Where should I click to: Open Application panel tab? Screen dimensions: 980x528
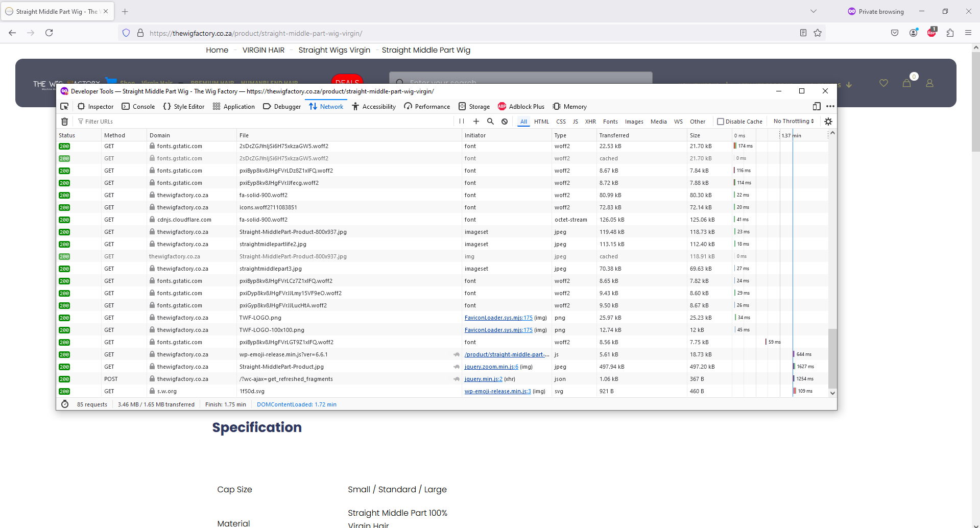click(233, 106)
